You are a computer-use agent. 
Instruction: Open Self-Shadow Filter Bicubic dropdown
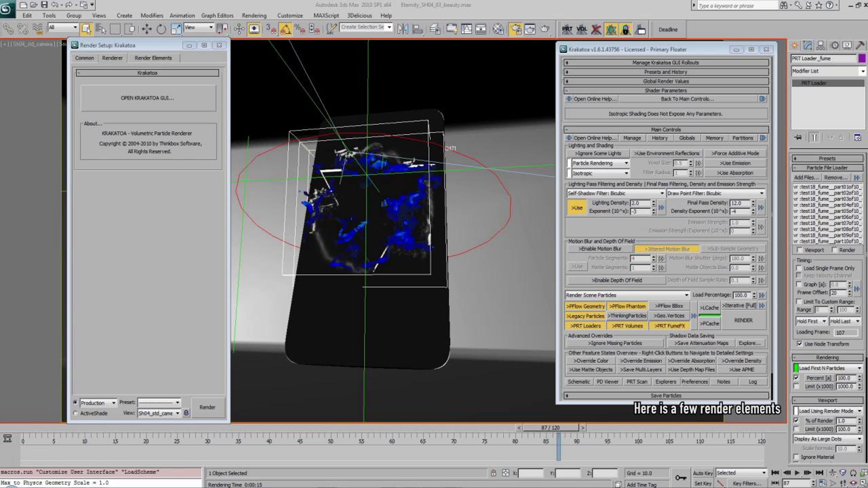(616, 193)
